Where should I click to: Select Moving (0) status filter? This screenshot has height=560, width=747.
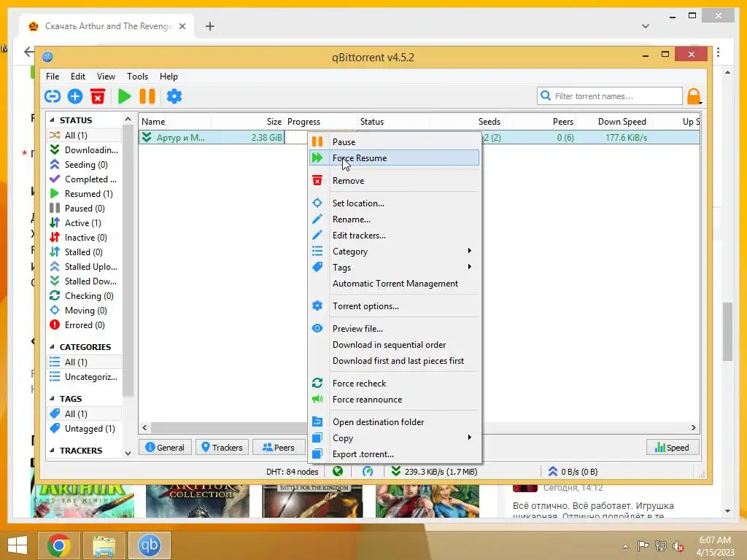[x=85, y=311]
